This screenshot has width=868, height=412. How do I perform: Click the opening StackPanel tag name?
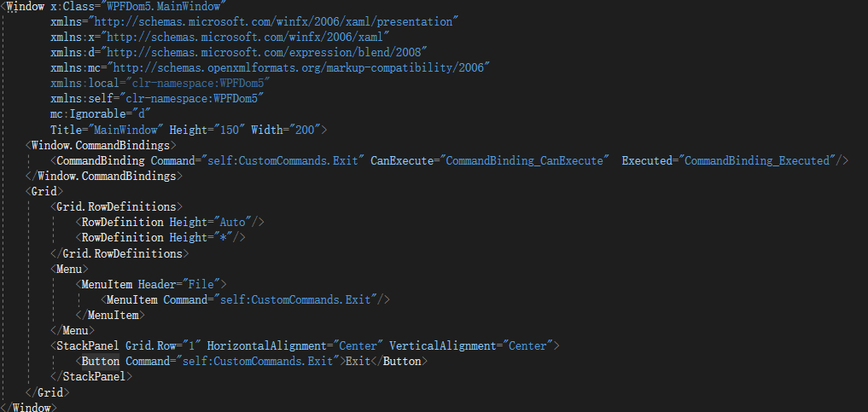click(90, 345)
